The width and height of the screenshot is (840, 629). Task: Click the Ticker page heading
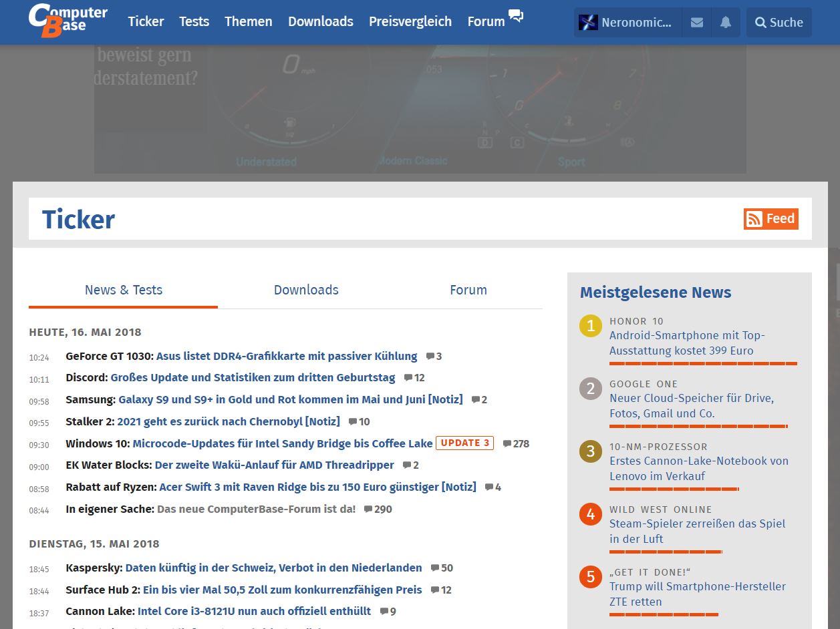coord(79,220)
